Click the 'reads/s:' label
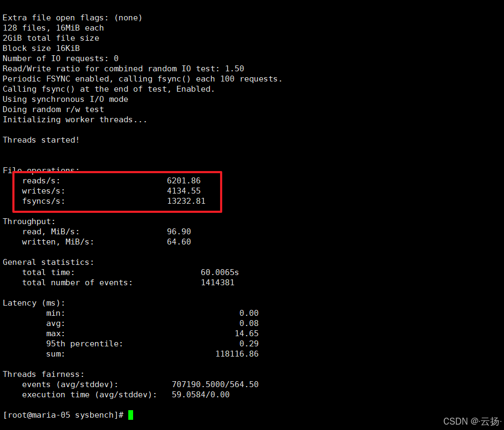504x430 pixels. pyautogui.click(x=41, y=181)
